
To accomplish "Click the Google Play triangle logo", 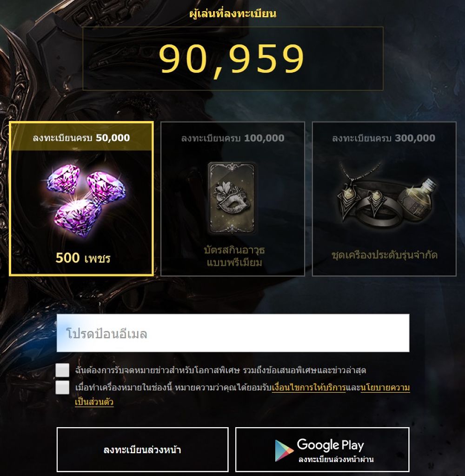I will [x=284, y=450].
